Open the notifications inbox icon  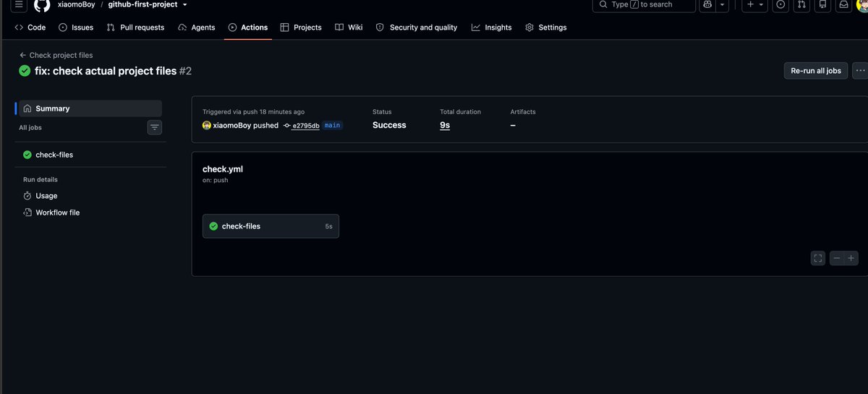coord(843,4)
